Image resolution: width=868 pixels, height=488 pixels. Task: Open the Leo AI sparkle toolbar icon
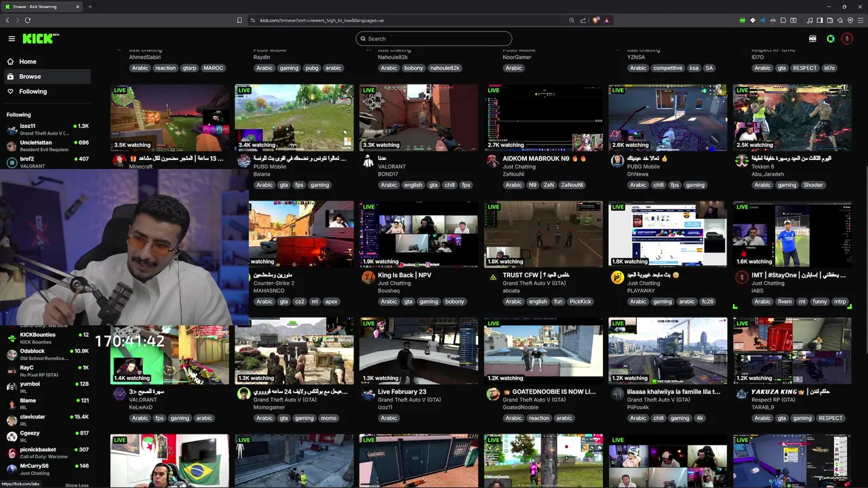coord(840,20)
